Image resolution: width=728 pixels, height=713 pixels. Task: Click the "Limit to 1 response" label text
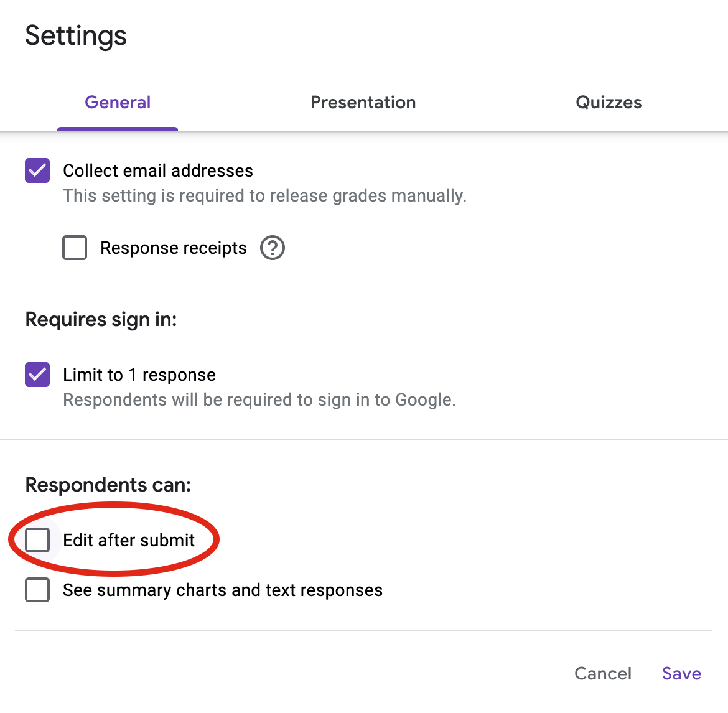[x=139, y=375]
